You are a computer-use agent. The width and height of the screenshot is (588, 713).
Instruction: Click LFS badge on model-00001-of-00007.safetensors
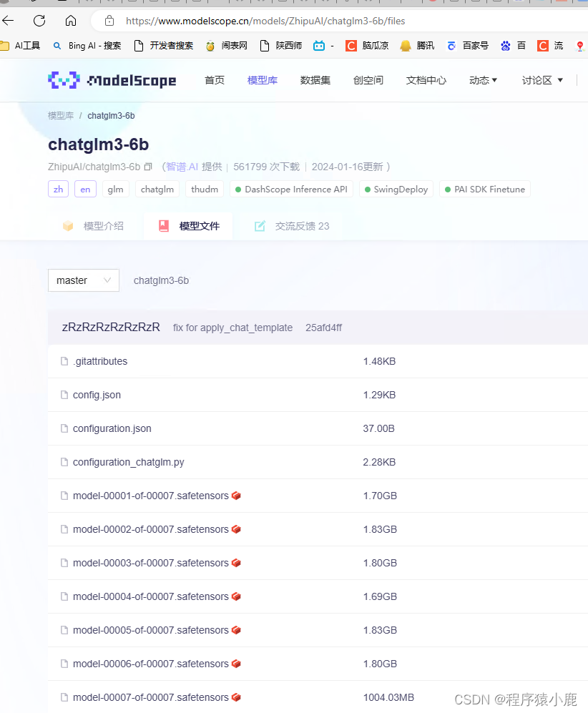pos(236,496)
